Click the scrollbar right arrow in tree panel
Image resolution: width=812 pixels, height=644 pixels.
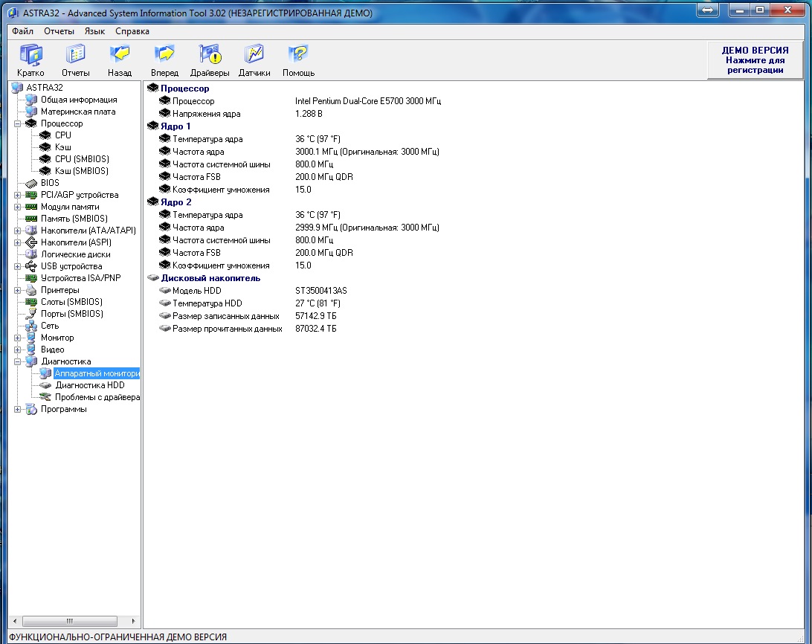(133, 621)
